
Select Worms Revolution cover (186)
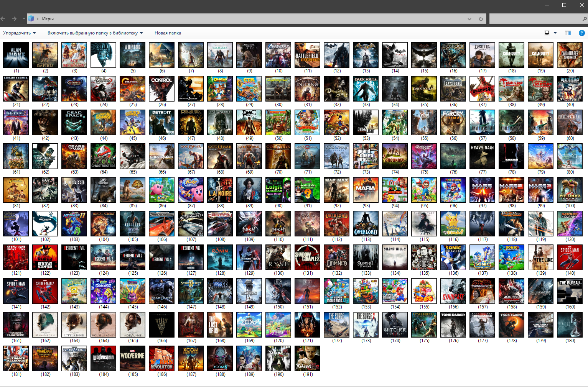click(162, 359)
